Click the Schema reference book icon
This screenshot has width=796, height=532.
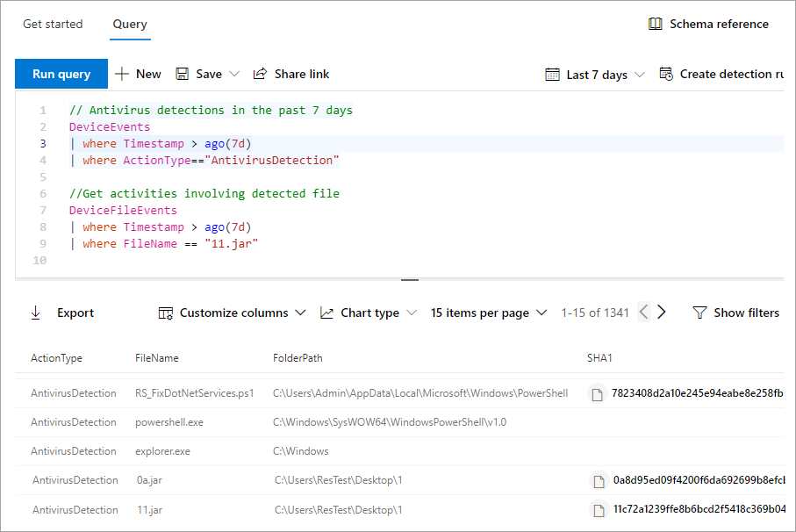point(655,24)
